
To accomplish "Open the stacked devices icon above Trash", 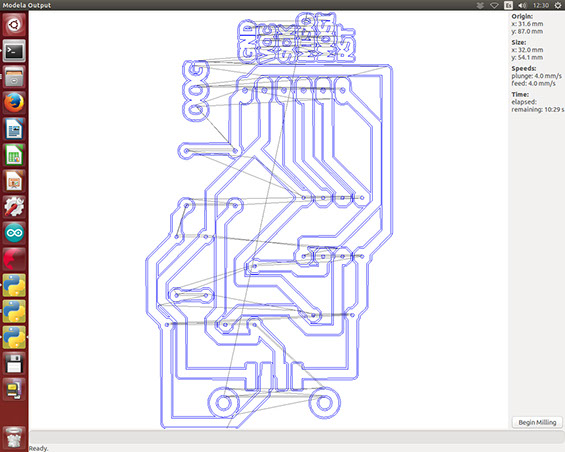I will pyautogui.click(x=14, y=389).
